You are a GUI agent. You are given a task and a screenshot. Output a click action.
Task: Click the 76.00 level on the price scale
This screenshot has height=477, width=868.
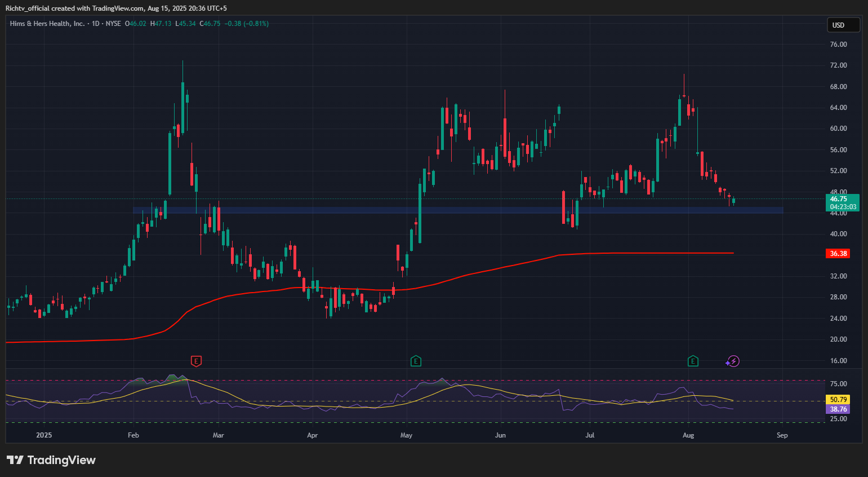point(838,45)
